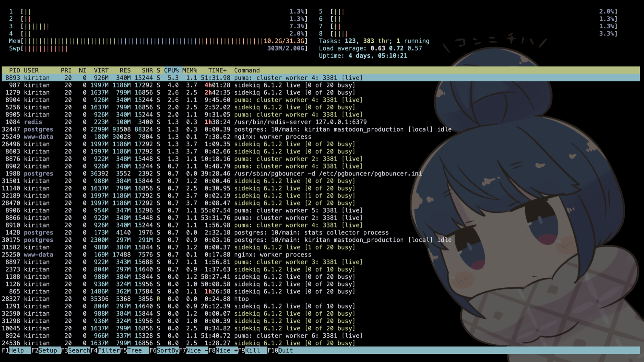
Task: Select postgres stats collector row PID 1428
Action: tap(321, 233)
